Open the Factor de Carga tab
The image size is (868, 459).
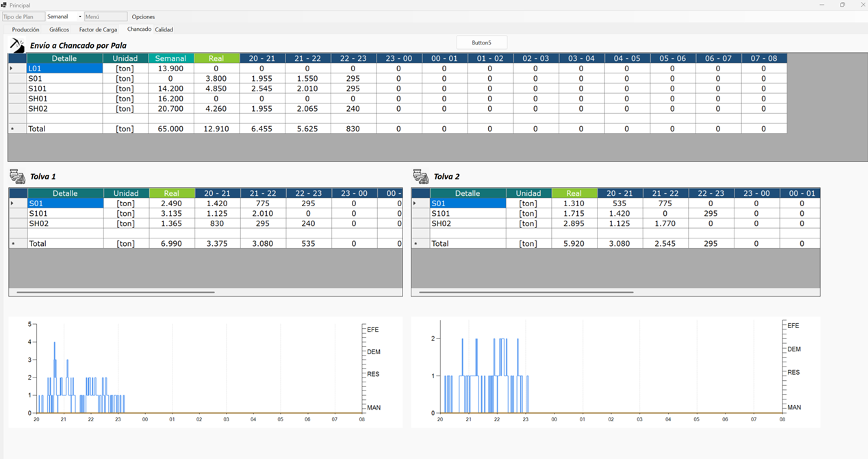98,29
